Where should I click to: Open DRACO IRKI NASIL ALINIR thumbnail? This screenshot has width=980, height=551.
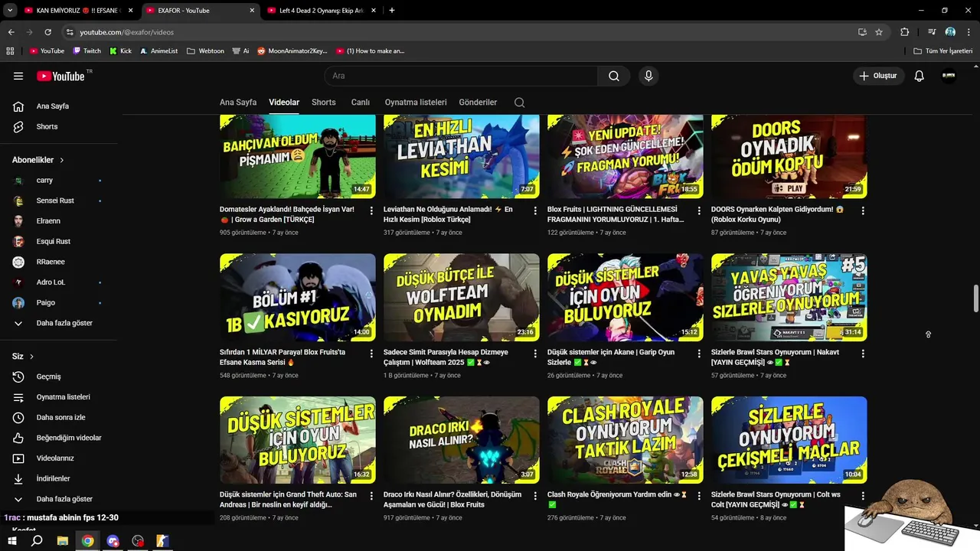[x=462, y=440]
